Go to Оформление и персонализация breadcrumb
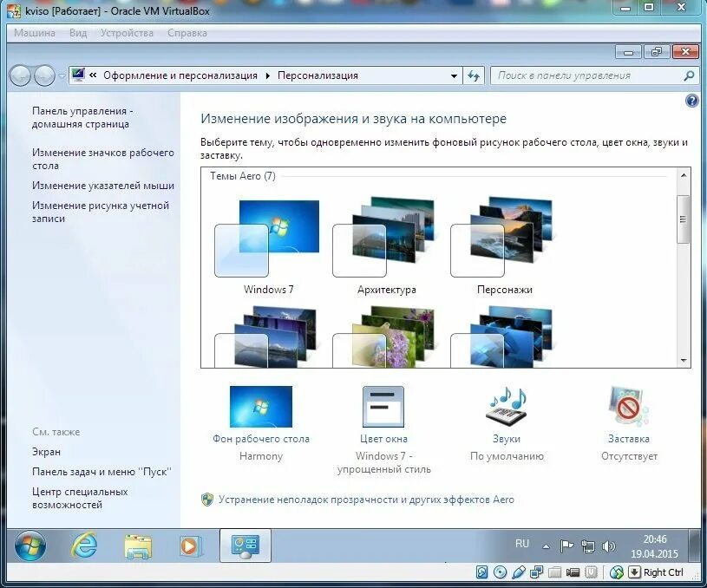Screen dimensions: 707x588 180,75
